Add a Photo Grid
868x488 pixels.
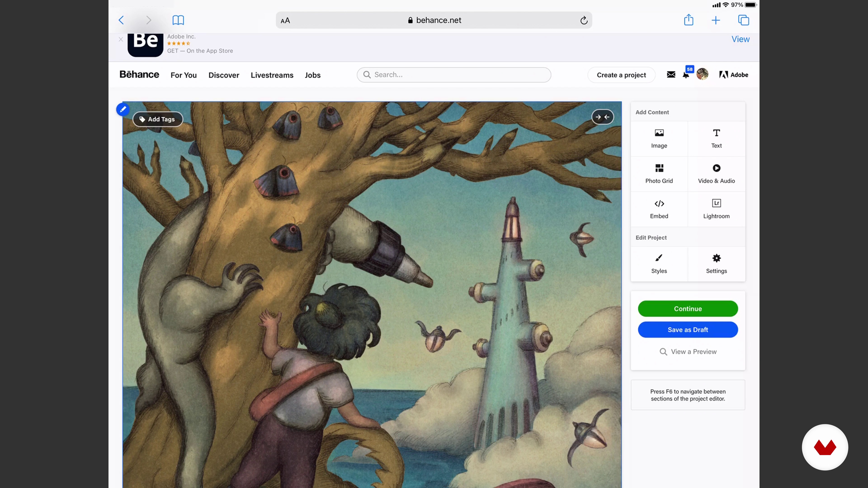(659, 174)
